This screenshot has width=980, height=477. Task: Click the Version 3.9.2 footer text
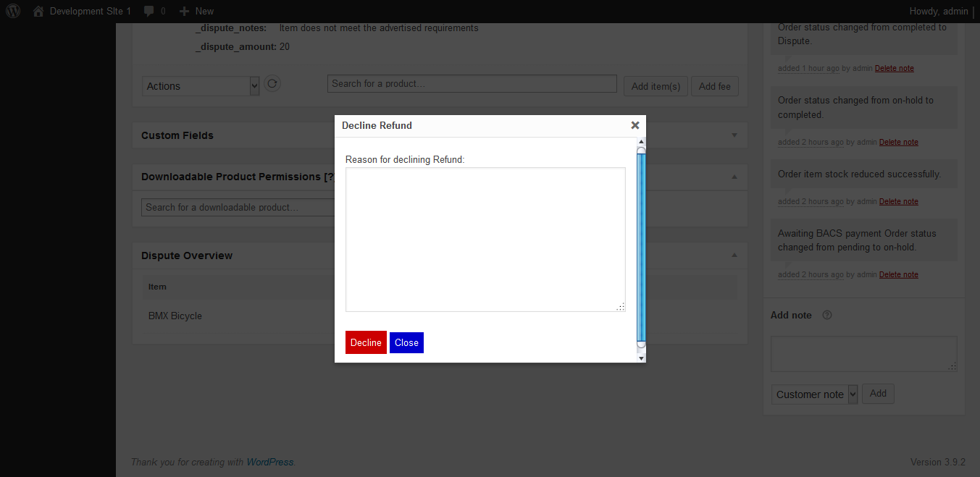(938, 462)
